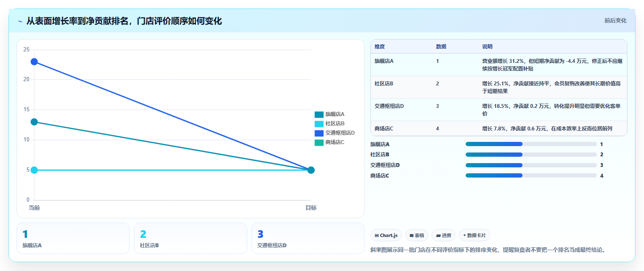644x271 pixels.
Task: Select the data point at value 23
Action: (x=34, y=62)
